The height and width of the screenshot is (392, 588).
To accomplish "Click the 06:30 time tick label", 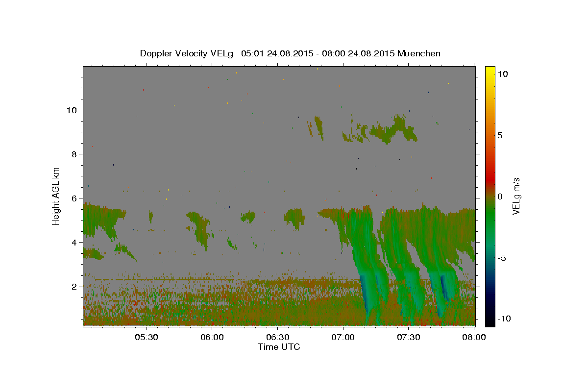I will point(277,337).
